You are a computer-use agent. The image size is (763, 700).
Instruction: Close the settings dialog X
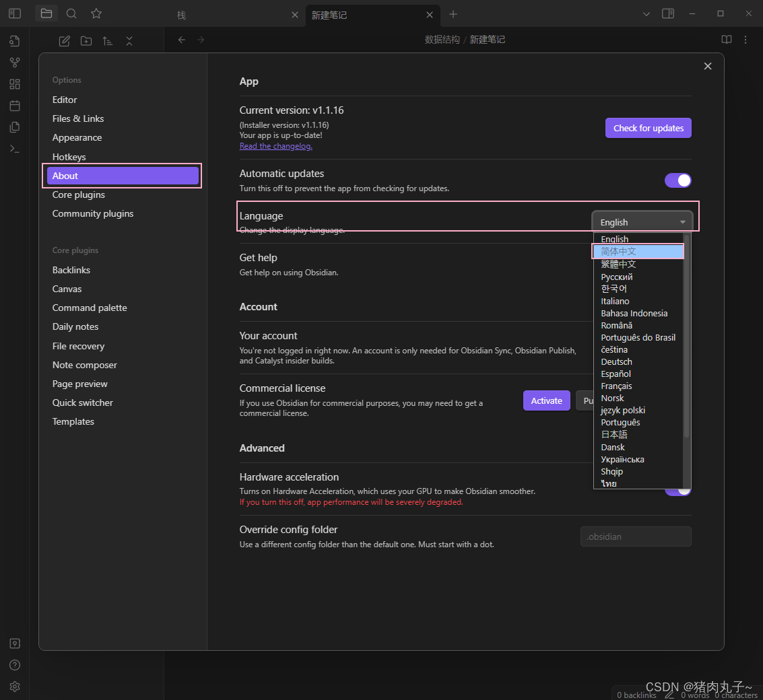pos(708,66)
